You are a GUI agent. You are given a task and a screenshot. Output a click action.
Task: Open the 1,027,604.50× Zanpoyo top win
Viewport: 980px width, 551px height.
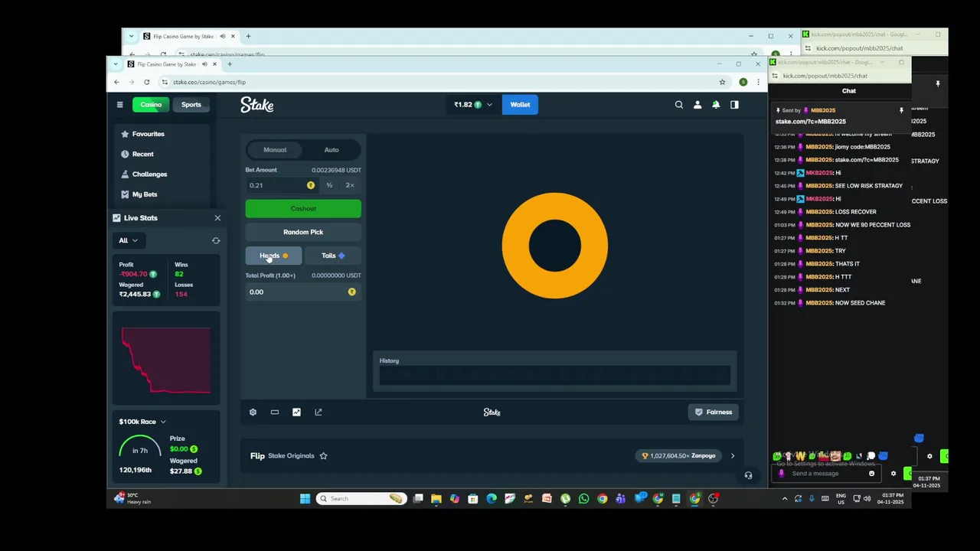[x=678, y=456]
